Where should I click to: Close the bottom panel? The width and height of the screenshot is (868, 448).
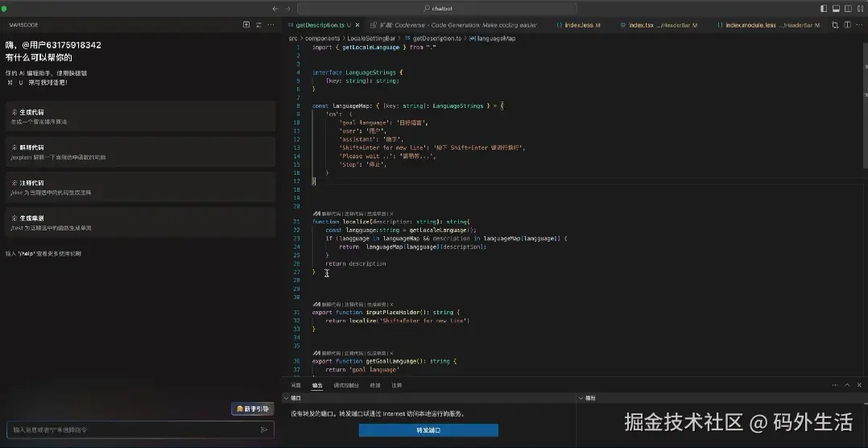(x=859, y=385)
